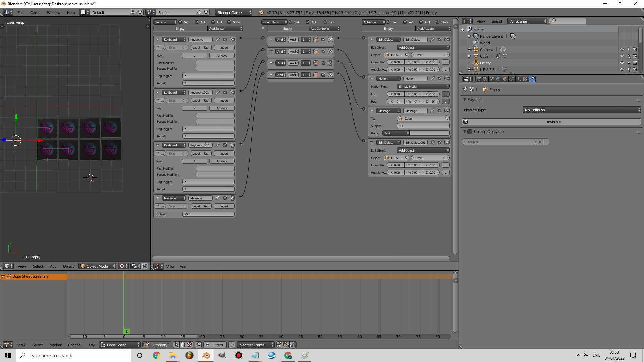
Task: Toggle the Sensors State checkbox
Action: click(229, 22)
